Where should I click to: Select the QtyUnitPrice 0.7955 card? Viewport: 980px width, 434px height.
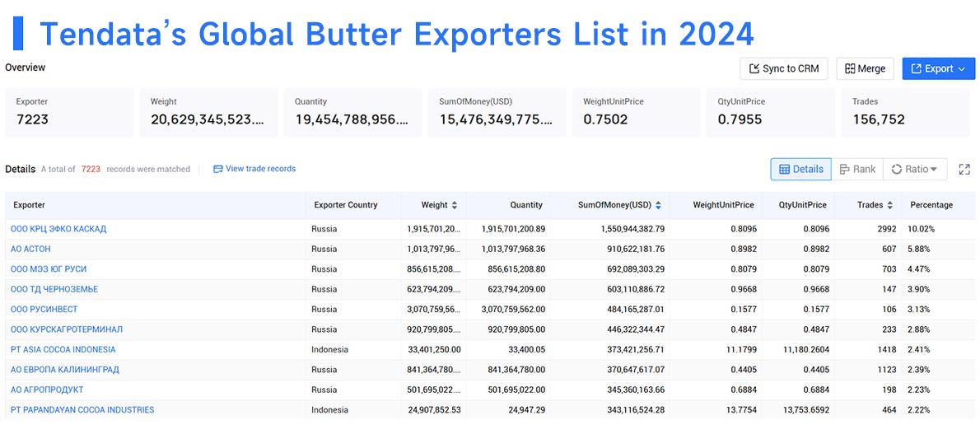(771, 113)
